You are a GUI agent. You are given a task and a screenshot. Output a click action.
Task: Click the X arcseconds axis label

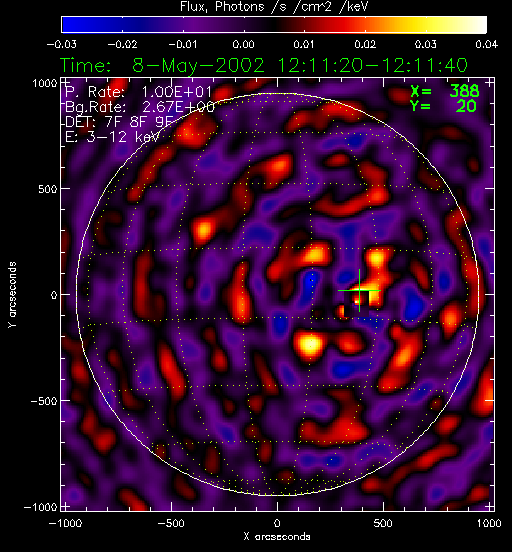coord(277,537)
